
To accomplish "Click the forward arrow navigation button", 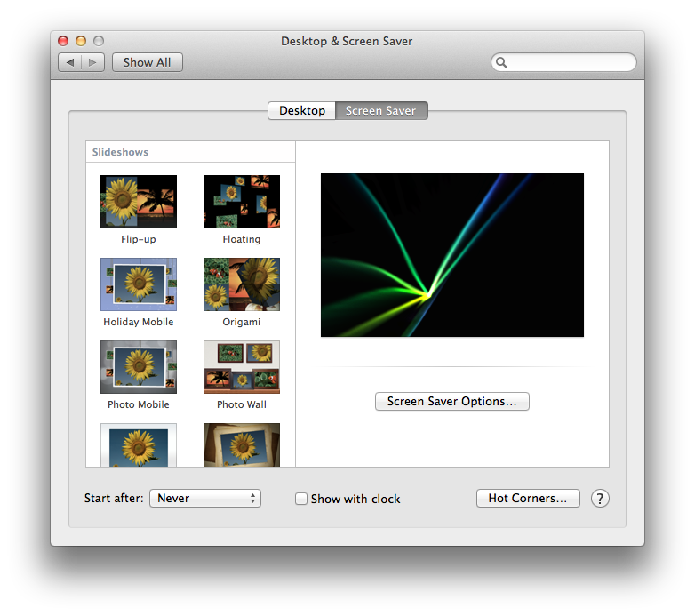I will tap(92, 62).
